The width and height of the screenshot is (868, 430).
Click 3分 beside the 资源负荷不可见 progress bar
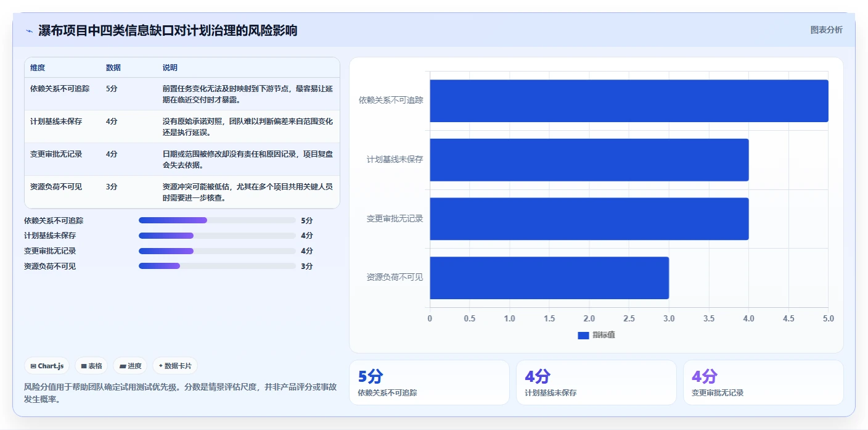pyautogui.click(x=307, y=267)
